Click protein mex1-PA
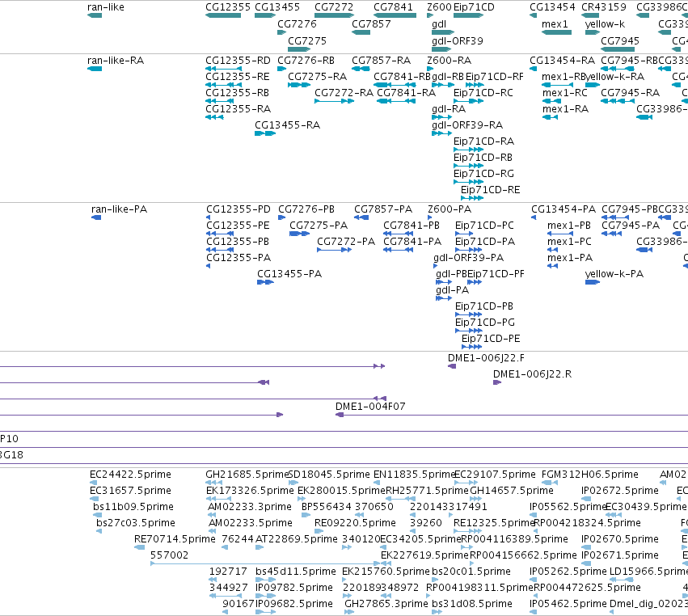This screenshot has height=616, width=688. click(570, 258)
